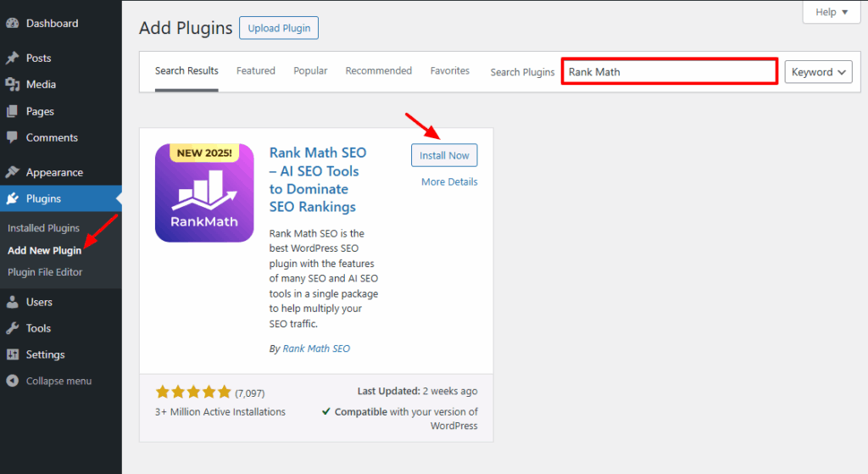Open the Keyword search type dropdown

click(818, 72)
